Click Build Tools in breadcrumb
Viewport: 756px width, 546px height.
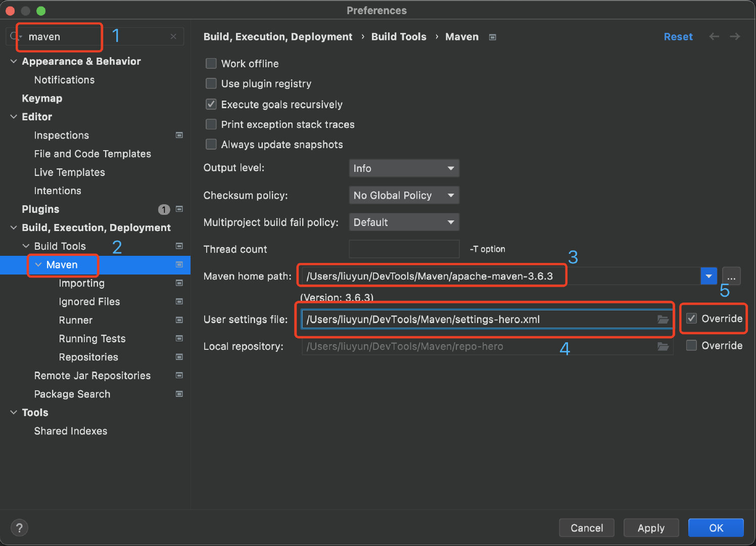click(399, 36)
